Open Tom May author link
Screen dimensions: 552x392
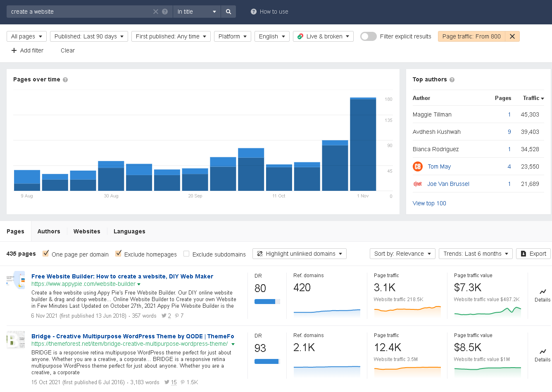click(x=439, y=166)
